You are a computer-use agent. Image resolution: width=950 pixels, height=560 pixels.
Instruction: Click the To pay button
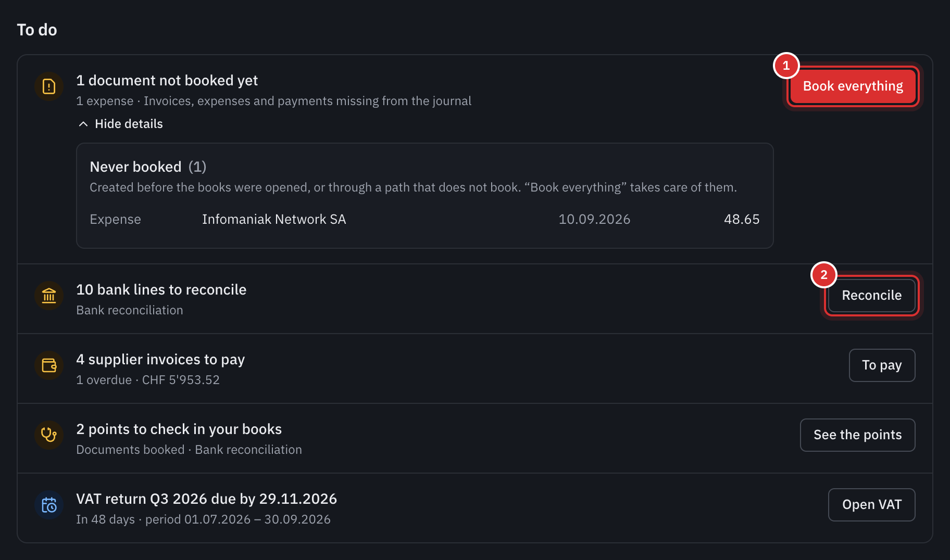pos(882,365)
